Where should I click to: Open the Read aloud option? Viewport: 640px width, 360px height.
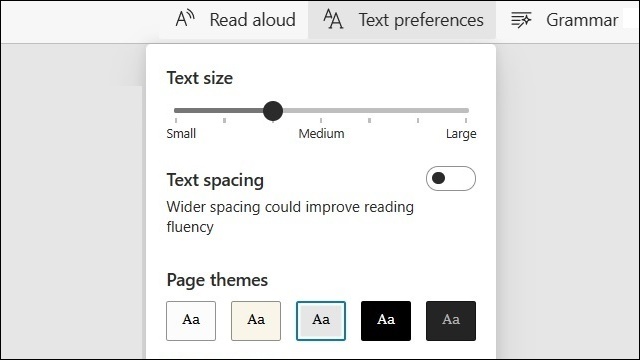click(x=233, y=20)
